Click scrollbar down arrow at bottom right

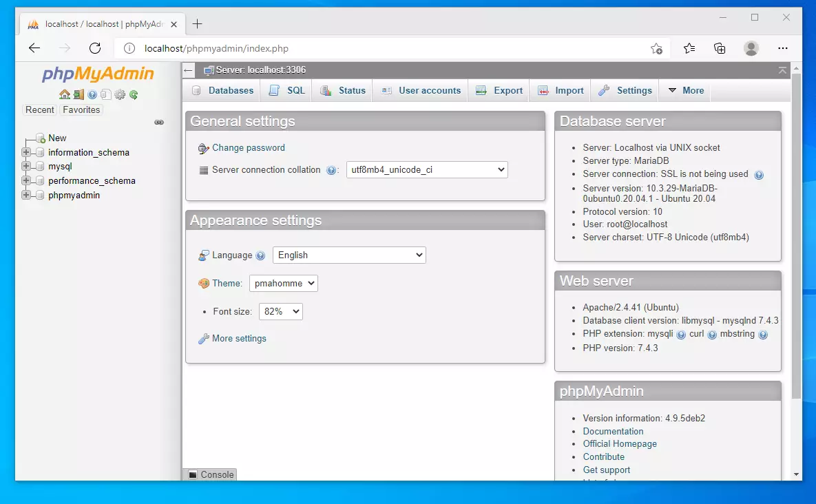(x=796, y=474)
